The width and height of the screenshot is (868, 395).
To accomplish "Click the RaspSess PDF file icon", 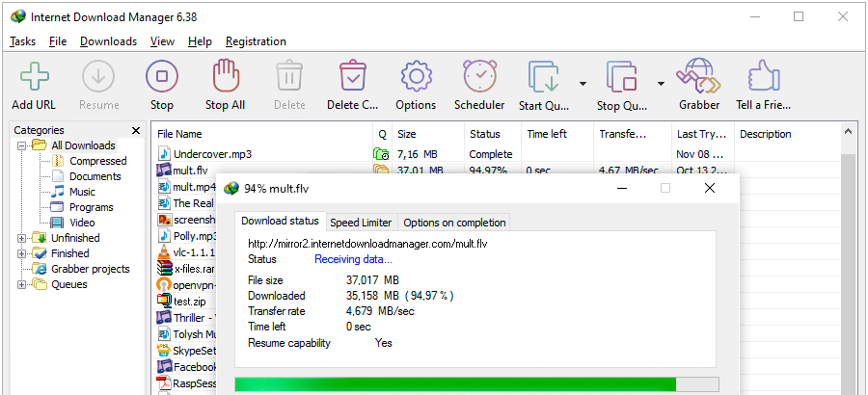I will [164, 382].
